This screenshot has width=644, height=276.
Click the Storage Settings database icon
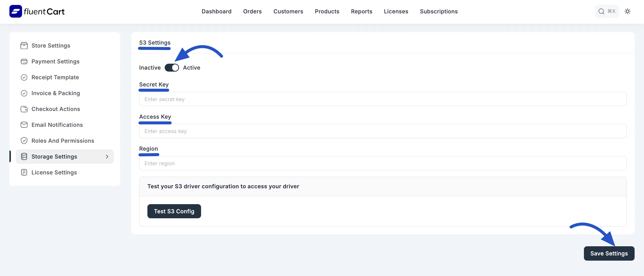point(24,156)
